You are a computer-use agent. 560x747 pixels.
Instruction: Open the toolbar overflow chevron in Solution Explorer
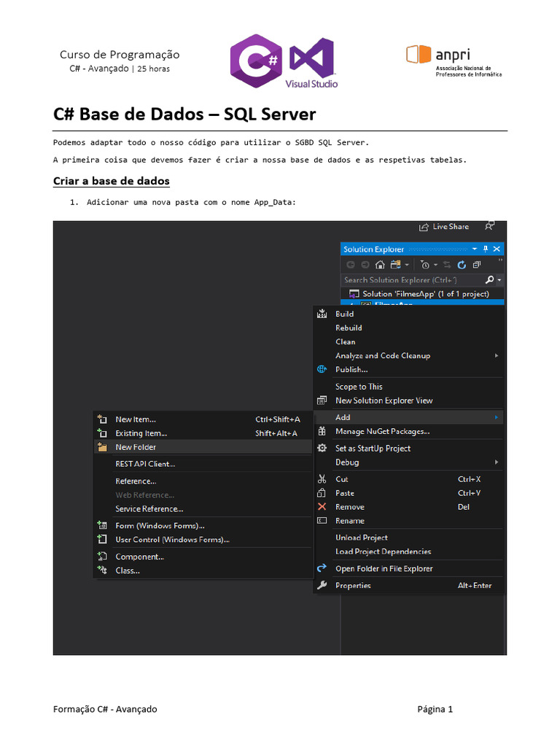point(500,260)
